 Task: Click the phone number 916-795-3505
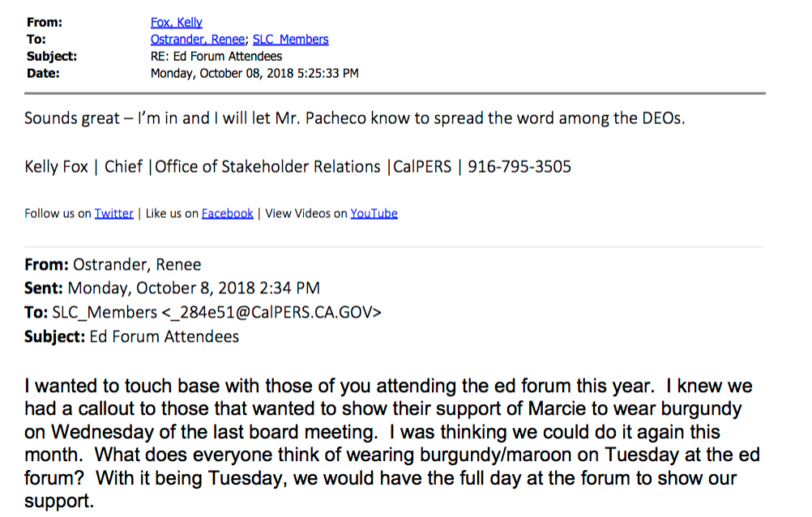click(519, 167)
